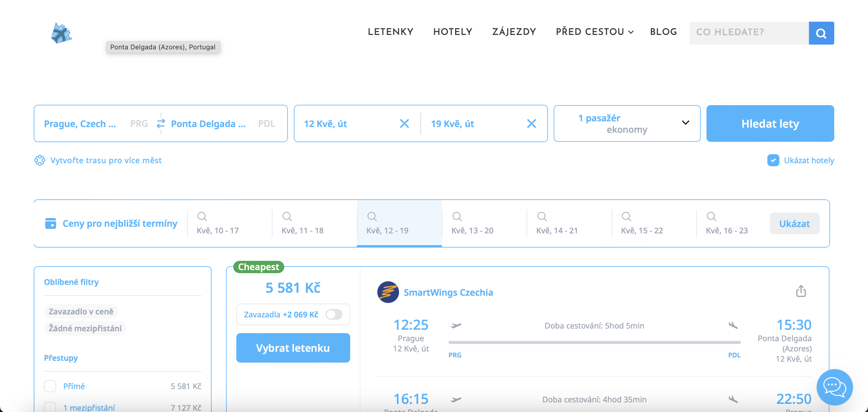Screen dimensions: 868x412
Task: Uncheck the Ukázat hotely checkbox
Action: 773,160
